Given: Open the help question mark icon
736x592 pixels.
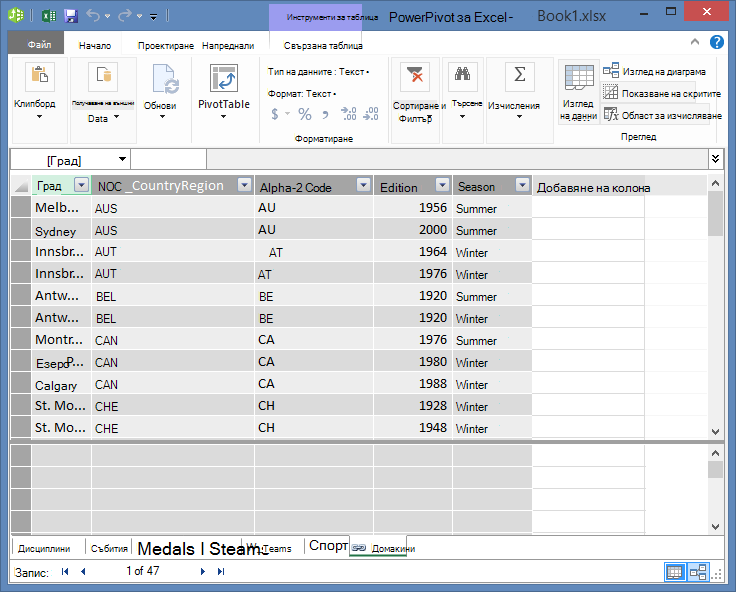Looking at the screenshot, I should click(717, 42).
